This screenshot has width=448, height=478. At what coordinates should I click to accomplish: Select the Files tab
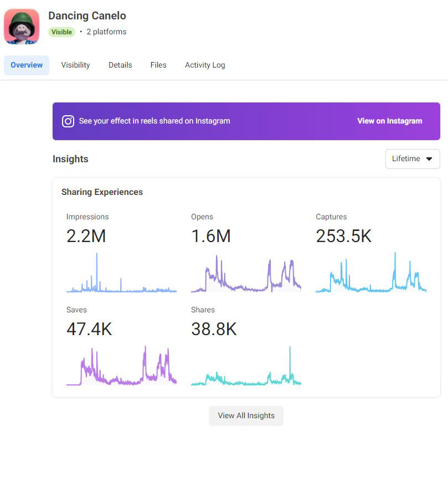(158, 65)
